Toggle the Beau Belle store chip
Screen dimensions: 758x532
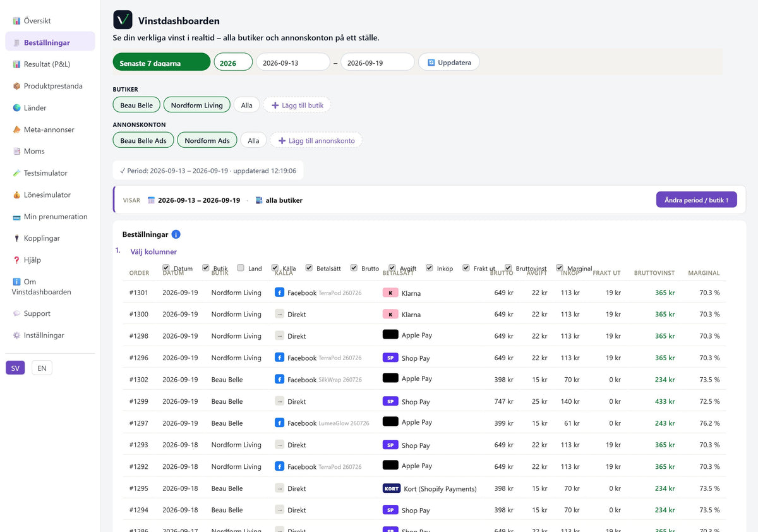136,105
